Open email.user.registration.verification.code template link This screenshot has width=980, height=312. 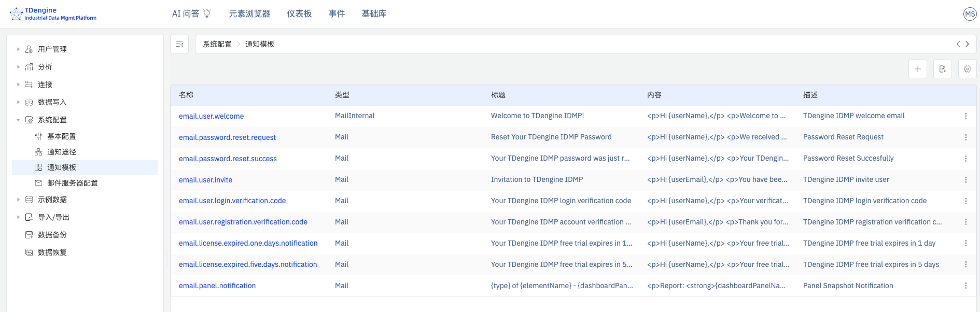(x=243, y=222)
